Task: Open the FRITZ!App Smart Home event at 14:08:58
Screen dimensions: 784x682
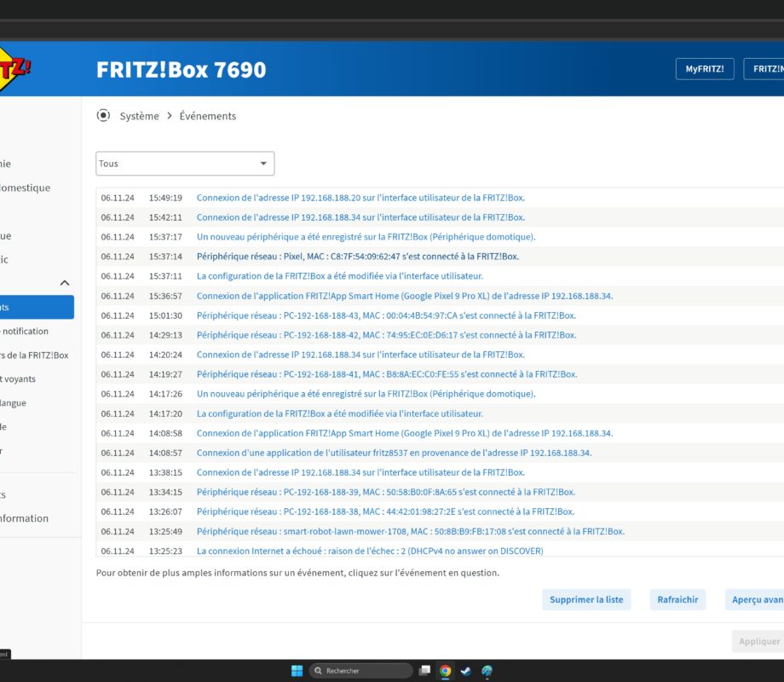Action: click(405, 433)
